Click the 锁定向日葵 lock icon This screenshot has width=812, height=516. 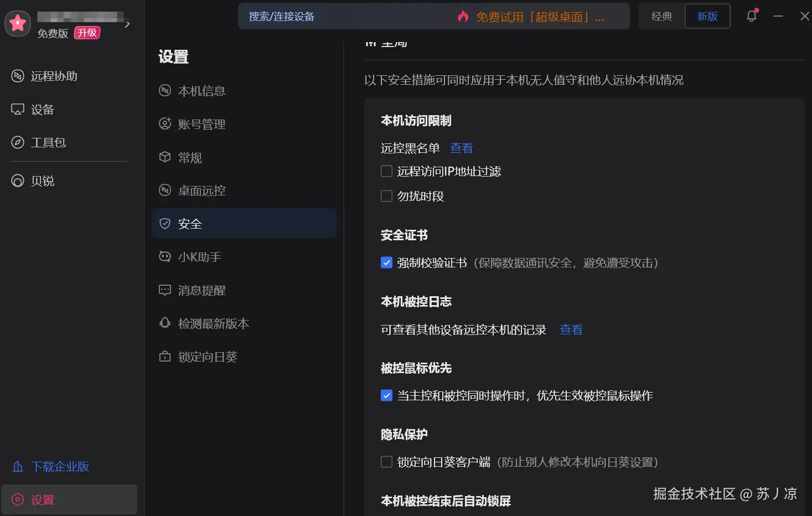coord(165,356)
